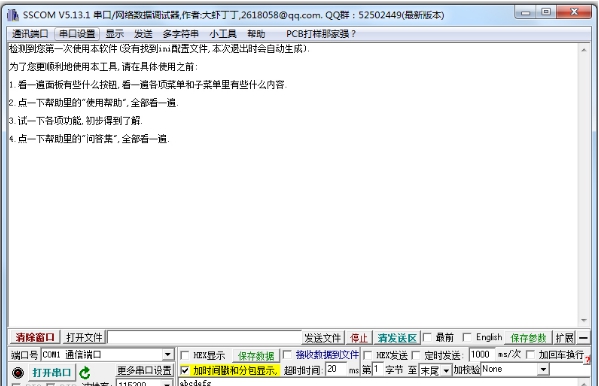Viewport: 599px width, 386px height.
Task: Enable the HEX发送 checkbox
Action: (367, 355)
